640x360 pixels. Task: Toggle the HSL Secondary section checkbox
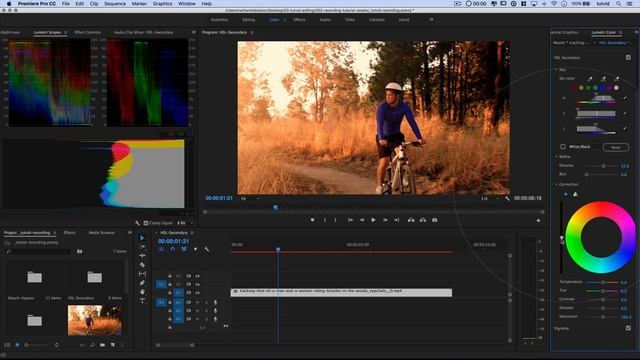click(628, 58)
